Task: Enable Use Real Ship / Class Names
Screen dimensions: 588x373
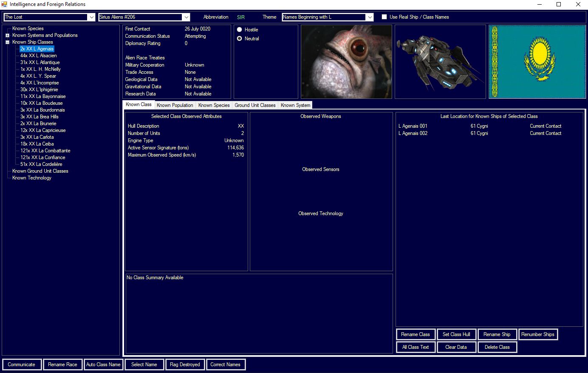Action: pyautogui.click(x=384, y=17)
